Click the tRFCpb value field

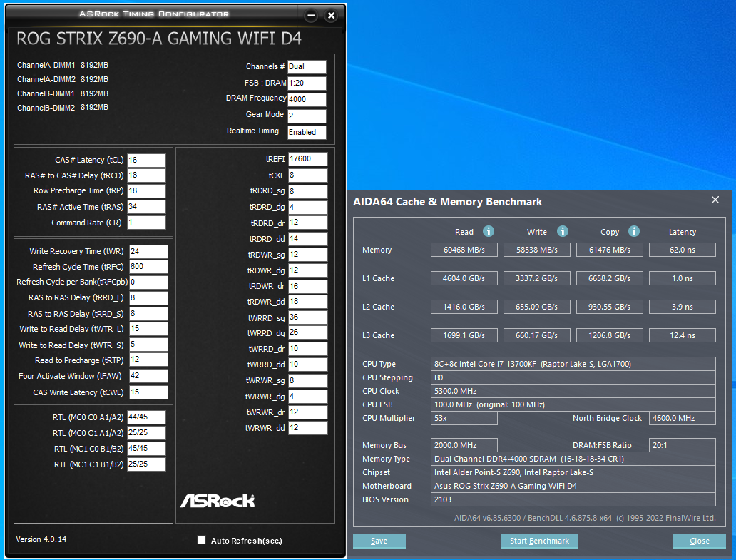coord(148,282)
